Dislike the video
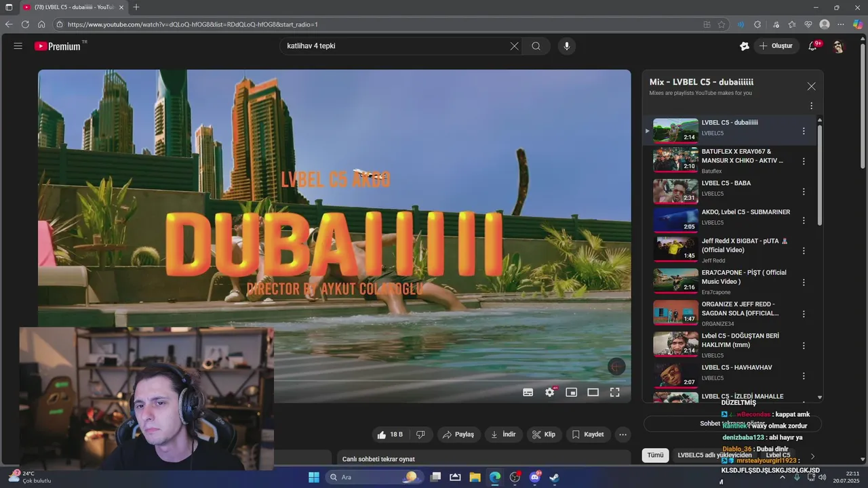868x488 pixels. (420, 434)
